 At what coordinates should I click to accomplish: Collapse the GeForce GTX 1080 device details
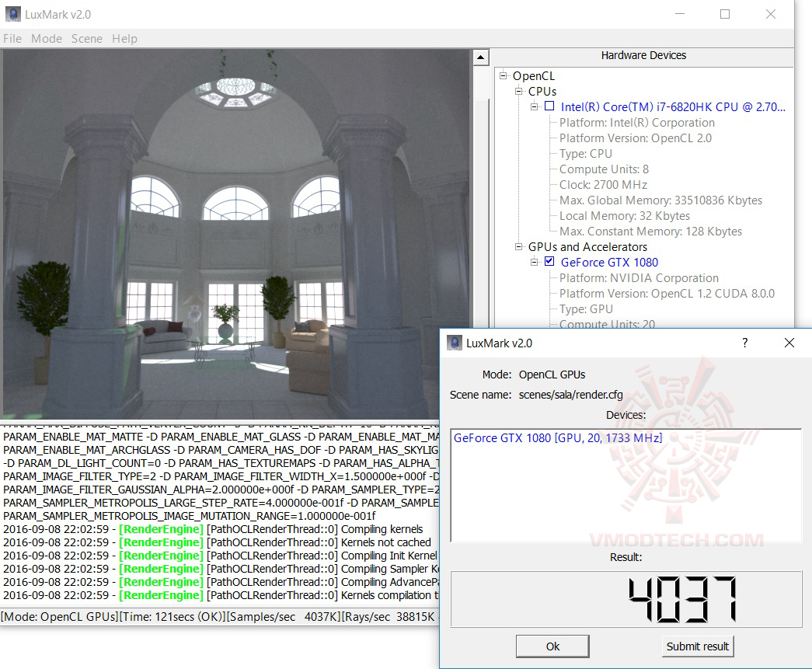pyautogui.click(x=534, y=262)
